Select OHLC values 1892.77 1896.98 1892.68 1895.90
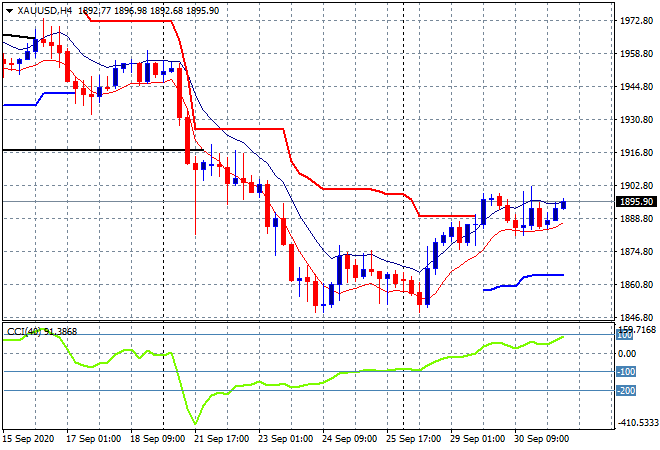 click(149, 11)
